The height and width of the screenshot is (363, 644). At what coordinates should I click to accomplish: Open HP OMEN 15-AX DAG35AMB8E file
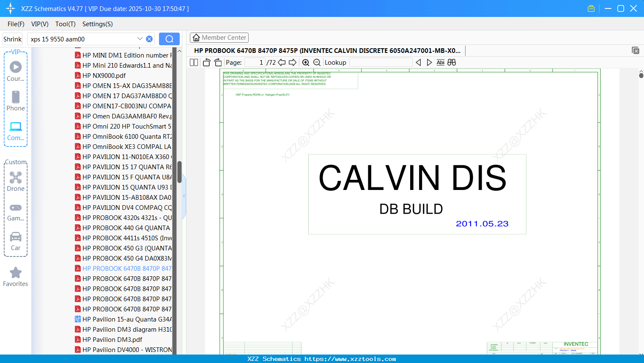pos(123,86)
